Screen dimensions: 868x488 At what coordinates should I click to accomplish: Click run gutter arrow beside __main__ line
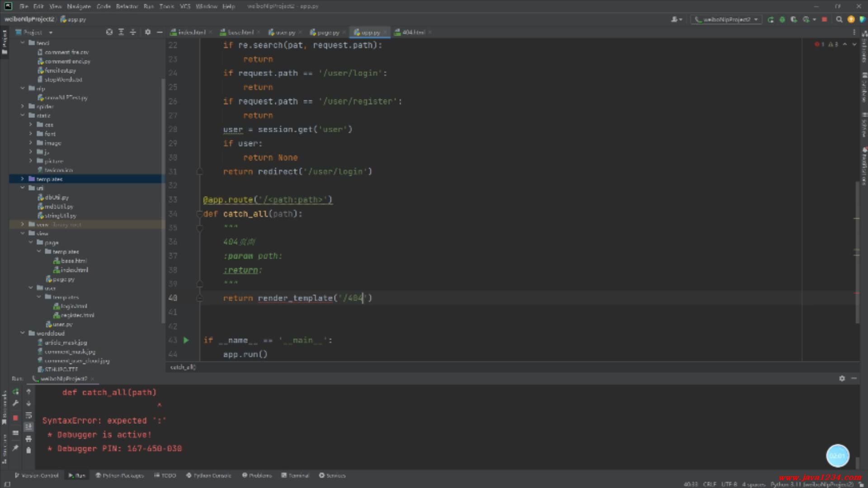coord(186,340)
